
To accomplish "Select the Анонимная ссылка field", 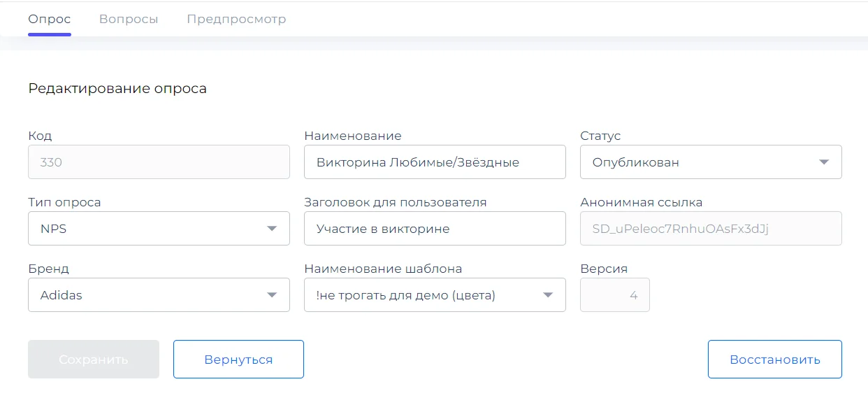I will pyautogui.click(x=711, y=228).
